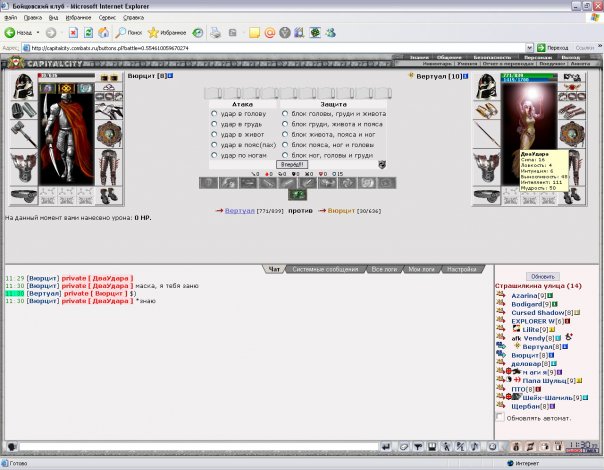Click the orange @ mail icon
This screenshot has width=604, height=470.
click(x=270, y=33)
